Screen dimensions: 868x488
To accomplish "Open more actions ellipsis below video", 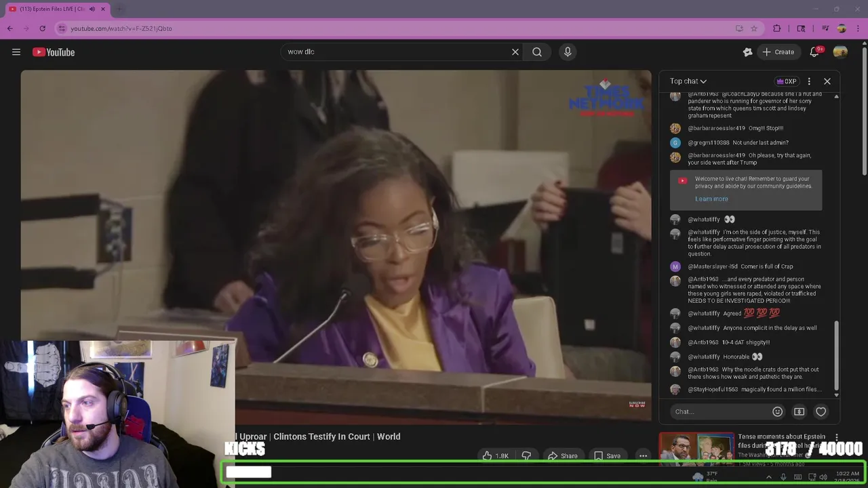I will point(643,455).
